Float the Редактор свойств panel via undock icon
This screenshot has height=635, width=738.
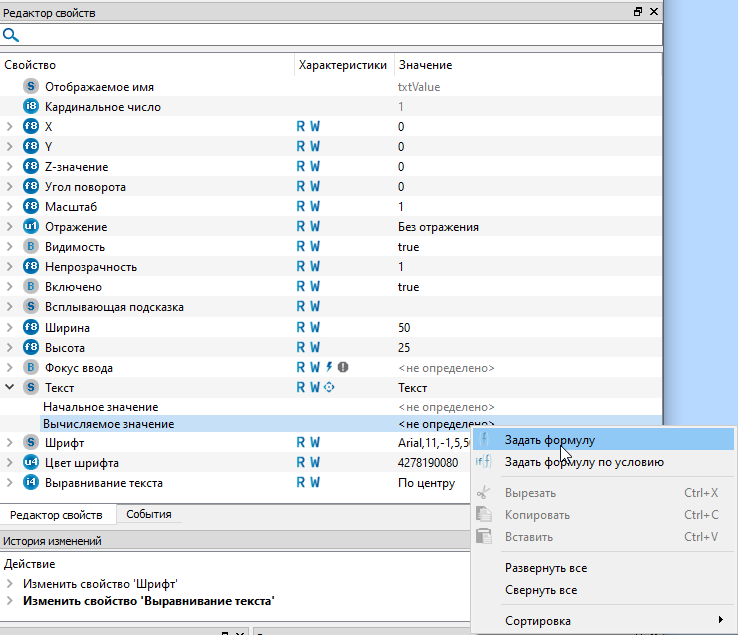[x=638, y=12]
